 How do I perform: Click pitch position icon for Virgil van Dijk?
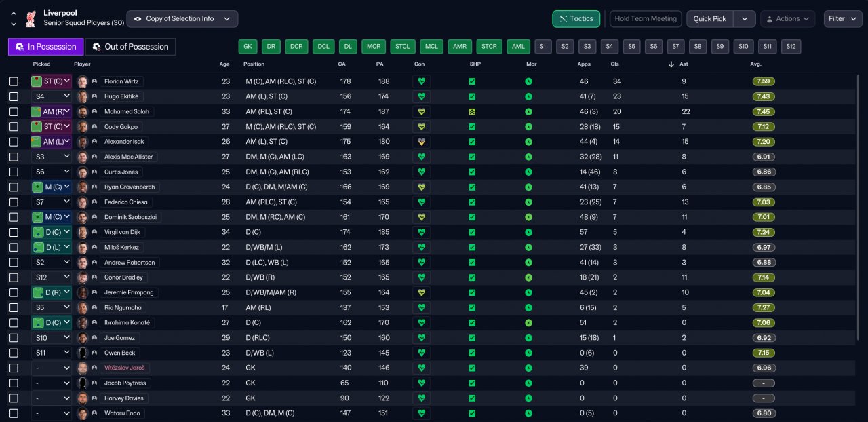38,232
